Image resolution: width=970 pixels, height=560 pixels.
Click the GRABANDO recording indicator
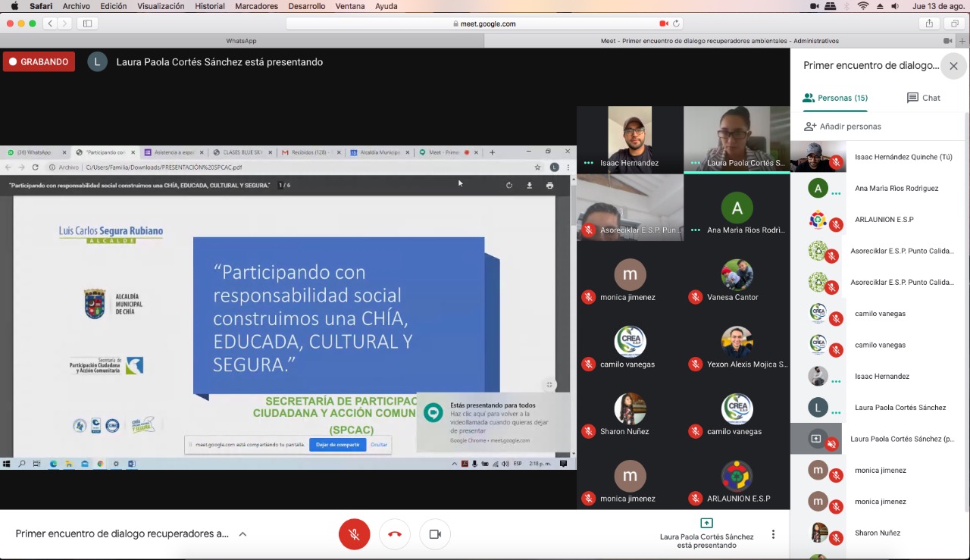point(39,61)
